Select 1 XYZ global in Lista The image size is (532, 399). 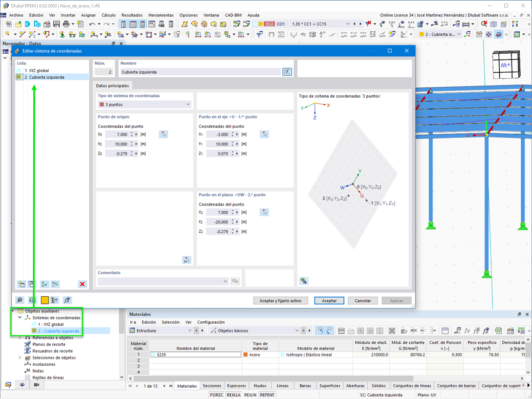52,71
